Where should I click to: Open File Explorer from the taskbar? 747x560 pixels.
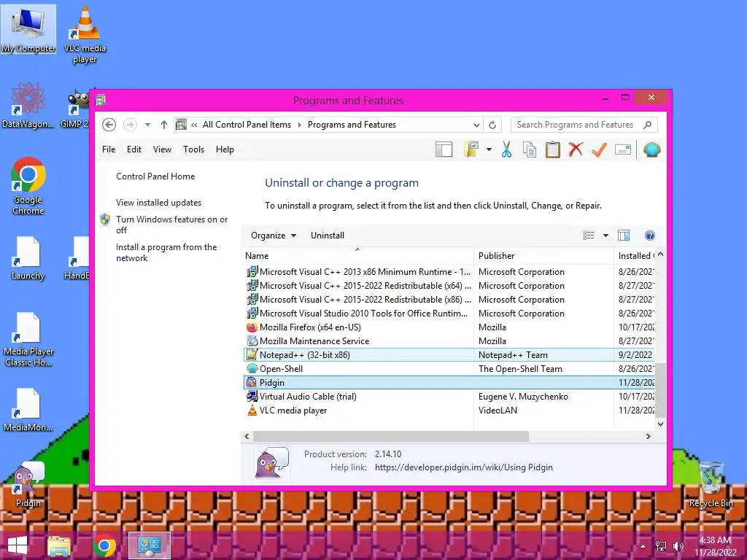pos(59,545)
